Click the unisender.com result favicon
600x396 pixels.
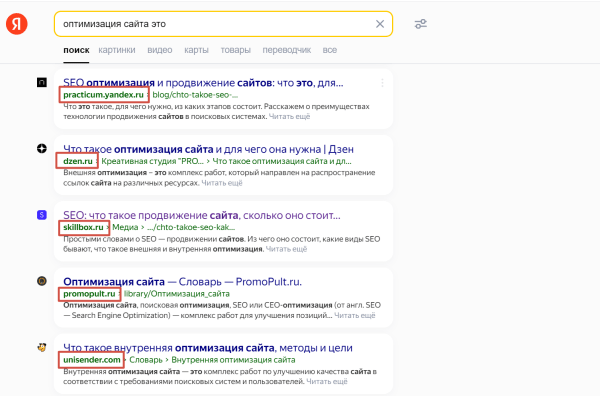[42, 347]
